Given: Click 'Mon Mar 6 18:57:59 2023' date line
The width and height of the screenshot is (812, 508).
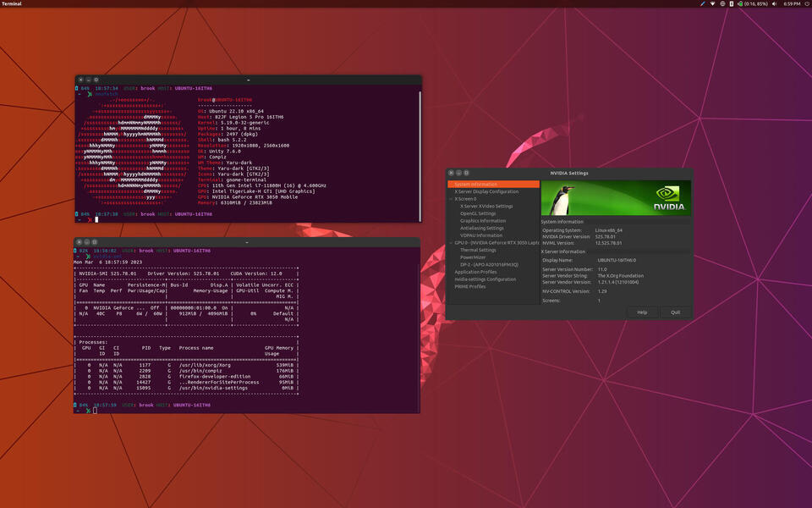Looking at the screenshot, I should [107, 262].
